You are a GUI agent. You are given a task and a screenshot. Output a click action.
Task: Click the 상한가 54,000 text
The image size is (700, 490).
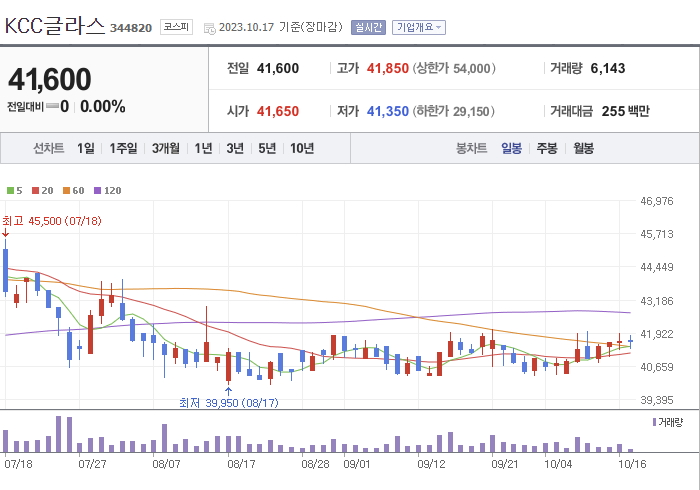[x=454, y=68]
